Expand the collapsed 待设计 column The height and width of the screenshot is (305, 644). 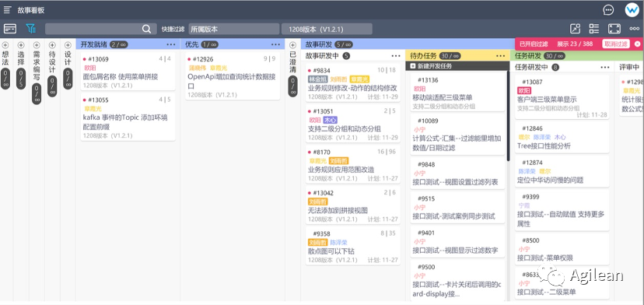pos(52,45)
